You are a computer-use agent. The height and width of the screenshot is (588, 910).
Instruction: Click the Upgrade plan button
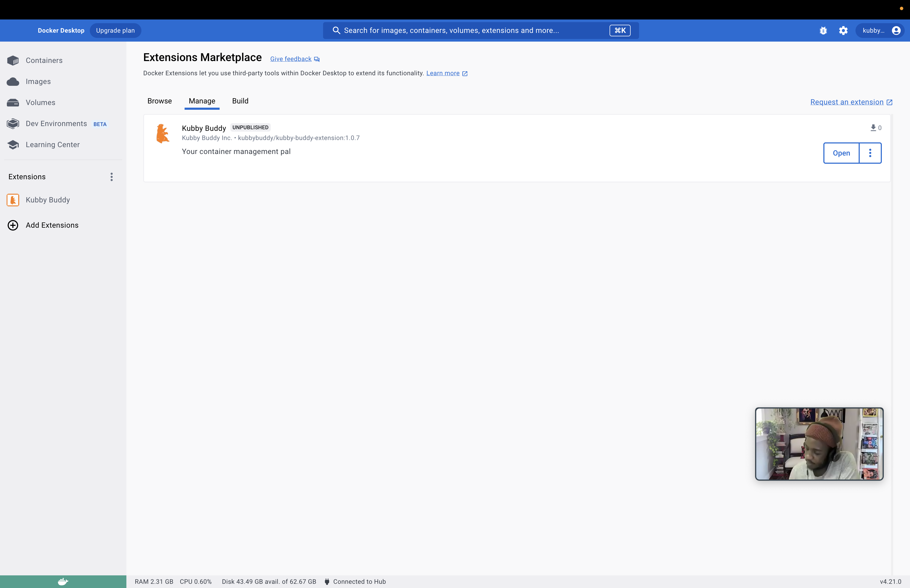coord(115,31)
